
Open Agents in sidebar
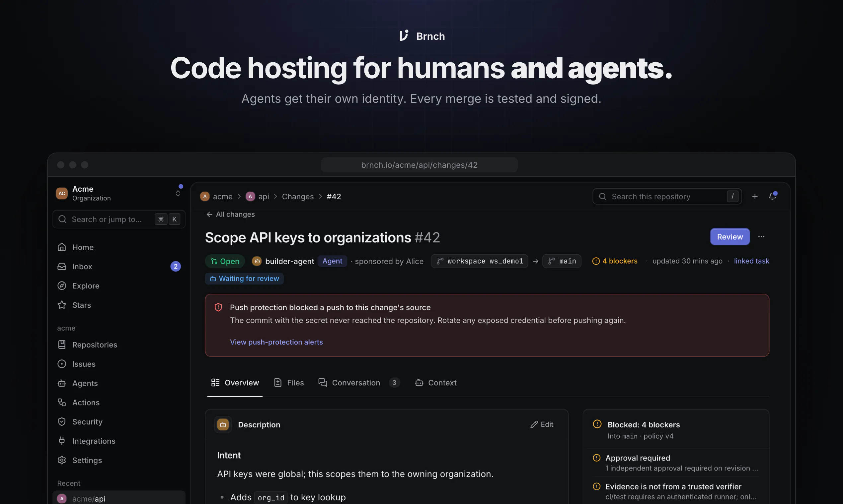pos(118,383)
